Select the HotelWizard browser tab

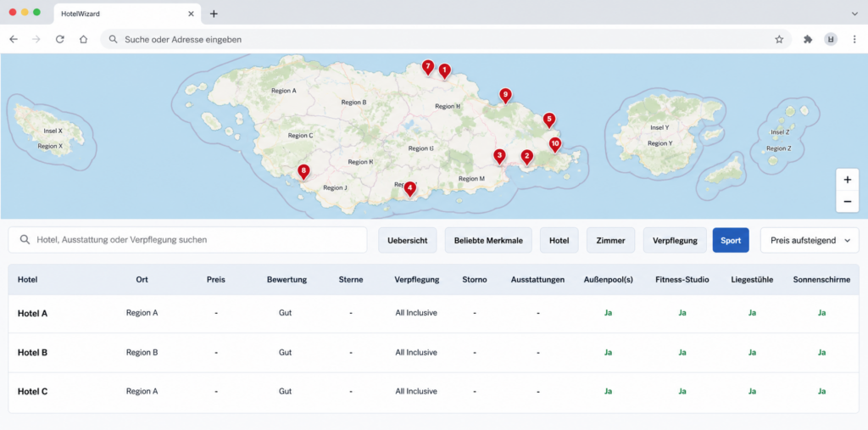tap(127, 14)
